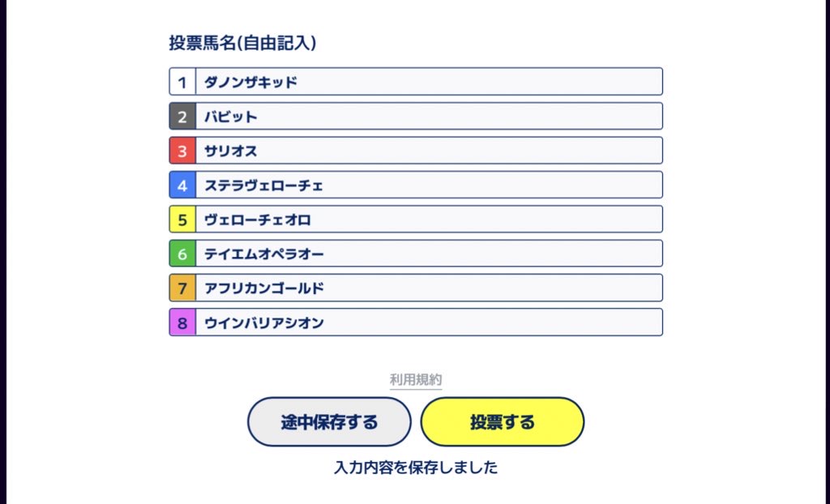
Task: Open the 利用規約 terms link
Action: tap(416, 379)
